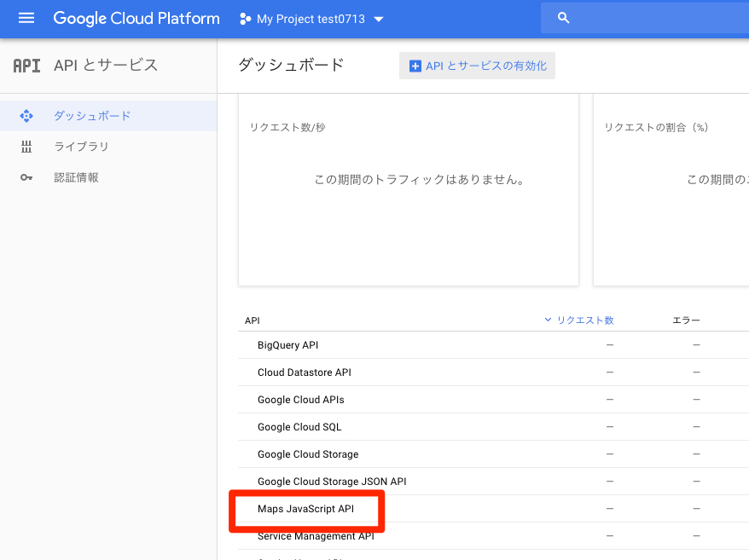Open the Maps JavaScript API row
Viewport: 749px width, 560px height.
click(x=493, y=509)
